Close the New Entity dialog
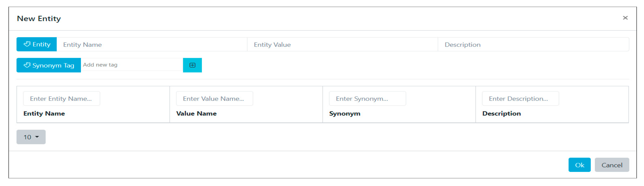Viewport: 644px width, 186px height. coord(625,18)
